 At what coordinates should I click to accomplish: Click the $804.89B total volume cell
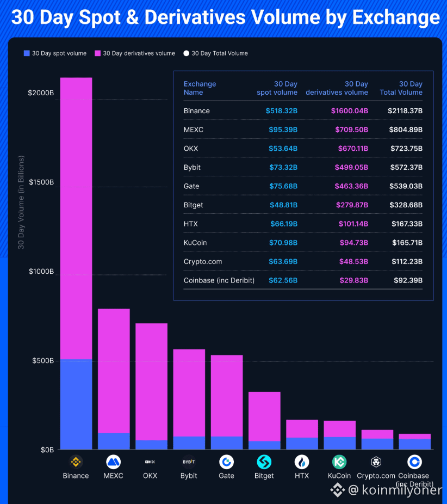[x=406, y=130]
